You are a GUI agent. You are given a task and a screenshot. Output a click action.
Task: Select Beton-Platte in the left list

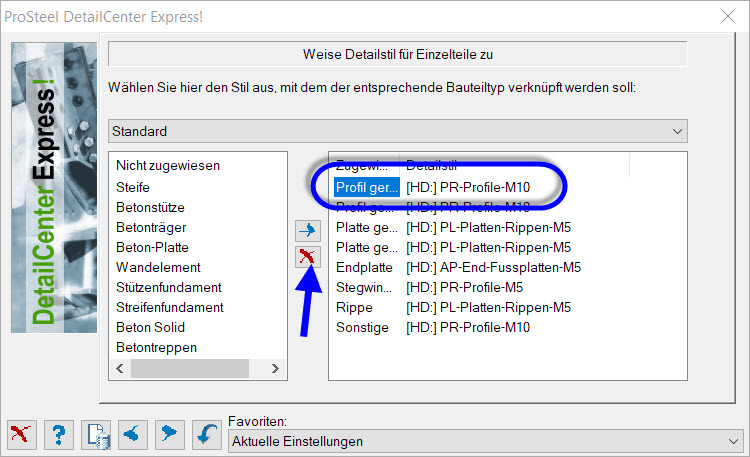(x=153, y=247)
